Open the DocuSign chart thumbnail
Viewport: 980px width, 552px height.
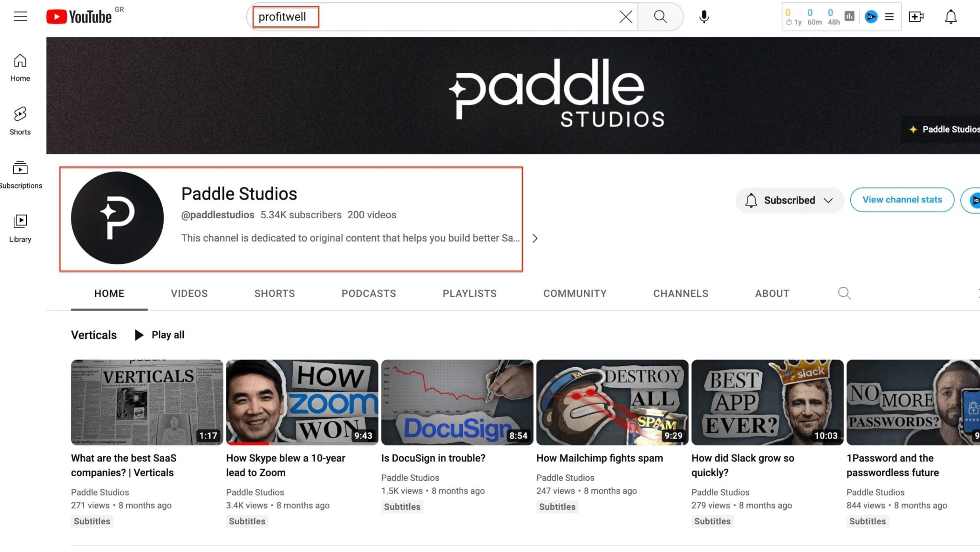point(457,402)
